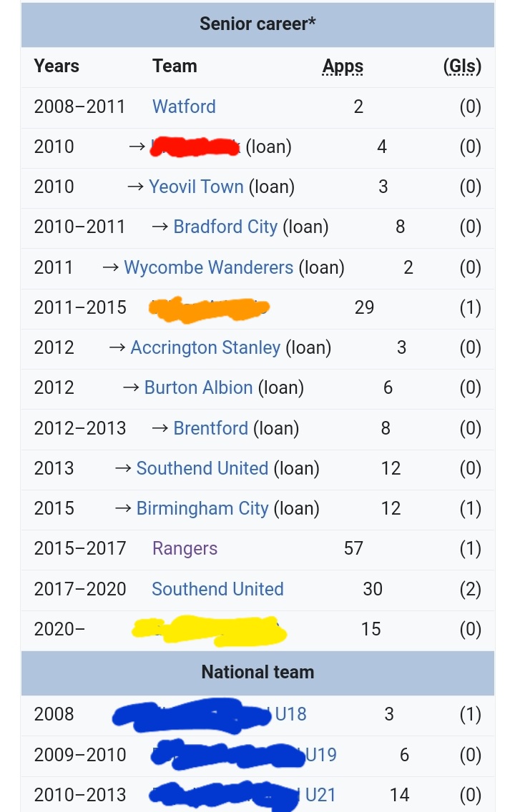Click the Yeovil Town link
The image size is (515, 812).
[x=196, y=187]
